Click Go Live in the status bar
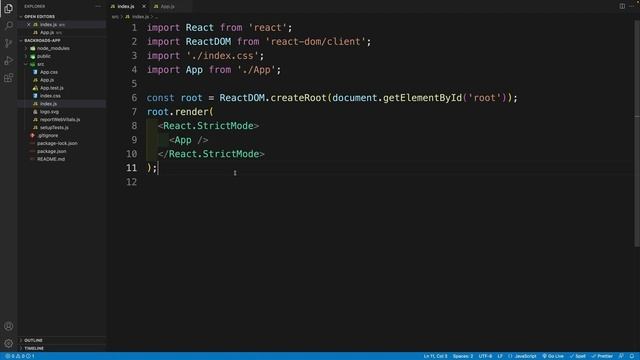 553,356
